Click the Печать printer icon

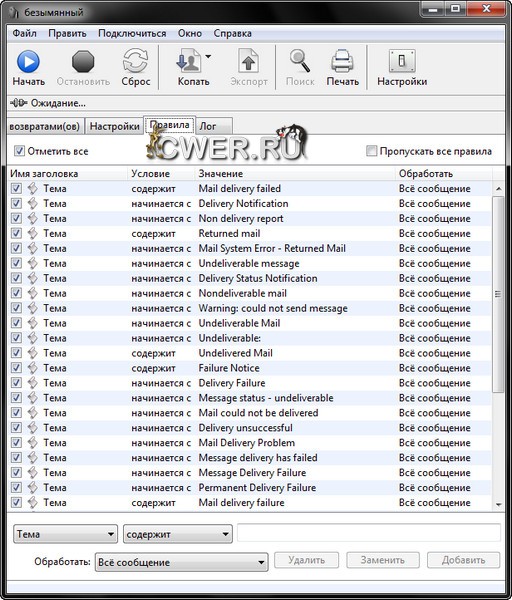342,61
